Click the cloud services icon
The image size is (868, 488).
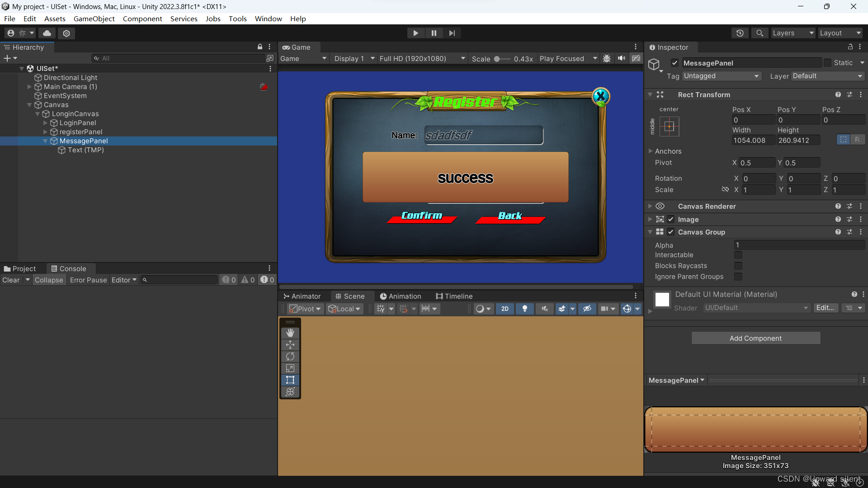[47, 33]
